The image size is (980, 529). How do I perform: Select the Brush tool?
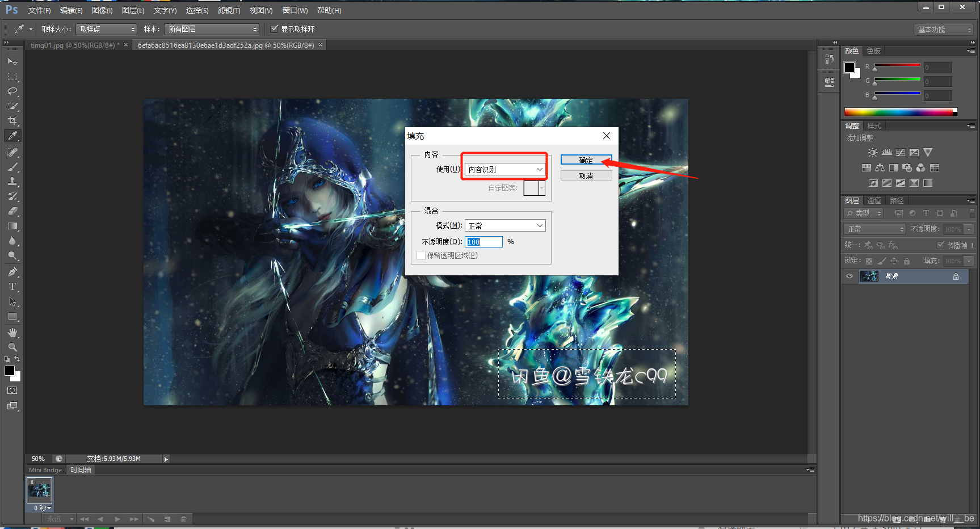click(12, 167)
